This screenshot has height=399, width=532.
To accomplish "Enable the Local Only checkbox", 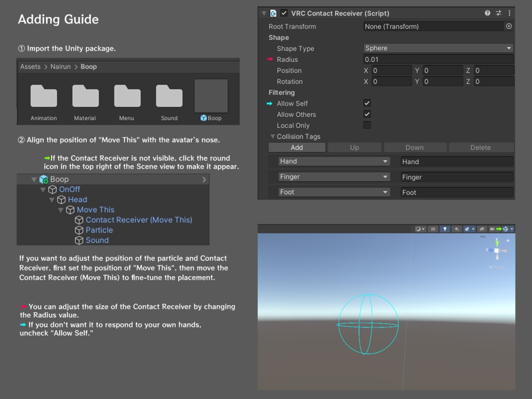I will tap(367, 125).
